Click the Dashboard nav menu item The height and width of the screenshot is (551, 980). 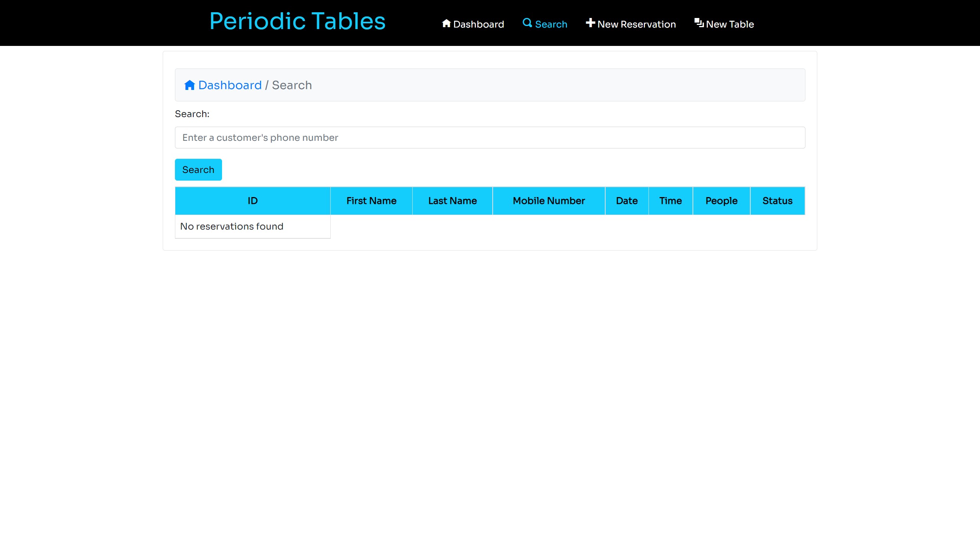click(x=472, y=24)
